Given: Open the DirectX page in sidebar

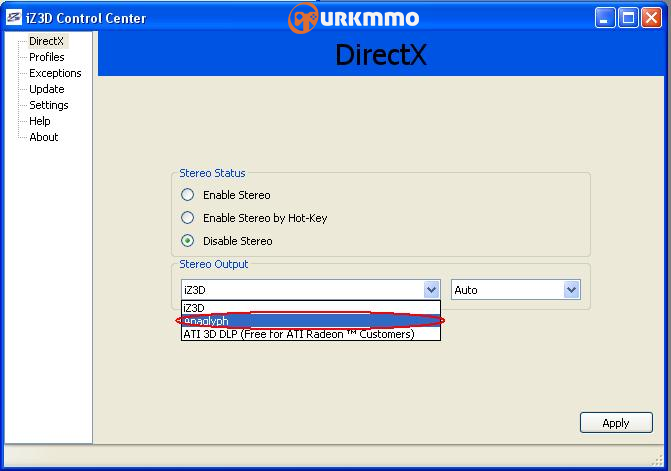Looking at the screenshot, I should coord(46,41).
